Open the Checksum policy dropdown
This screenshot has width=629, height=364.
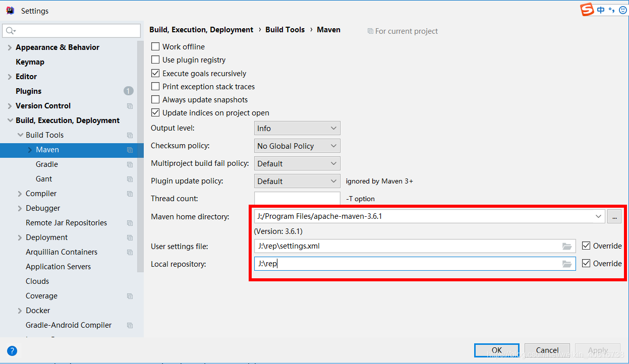click(x=297, y=146)
